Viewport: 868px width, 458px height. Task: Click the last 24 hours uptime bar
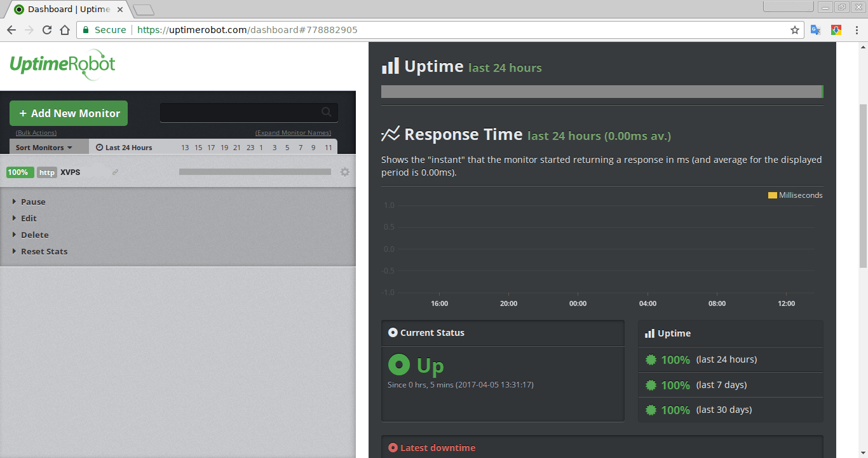tap(602, 92)
